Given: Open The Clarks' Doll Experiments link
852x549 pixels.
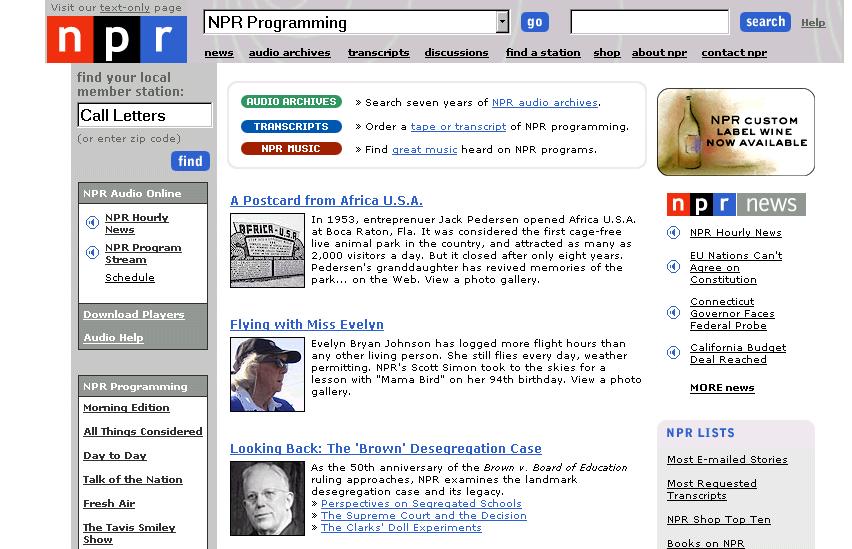Looking at the screenshot, I should coord(401,528).
